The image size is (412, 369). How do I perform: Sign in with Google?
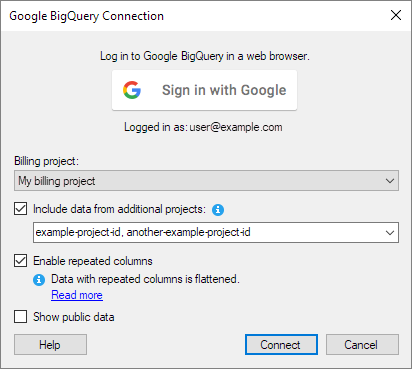click(x=204, y=90)
